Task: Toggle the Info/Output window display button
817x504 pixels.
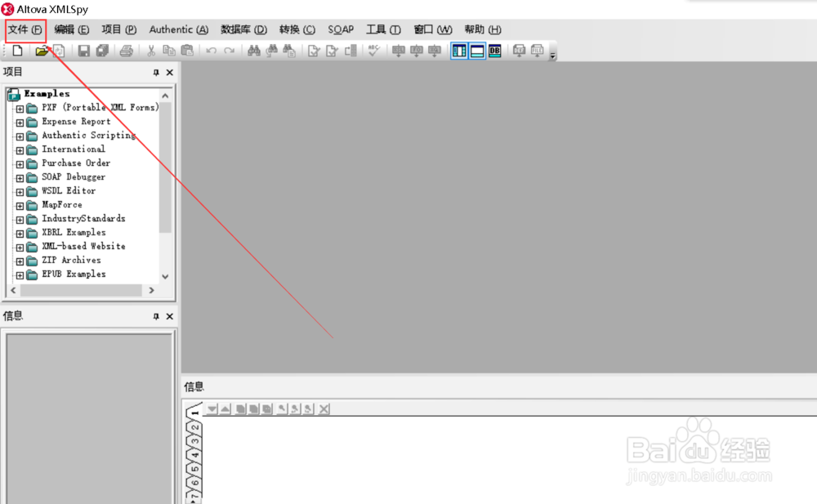Action: coord(477,51)
